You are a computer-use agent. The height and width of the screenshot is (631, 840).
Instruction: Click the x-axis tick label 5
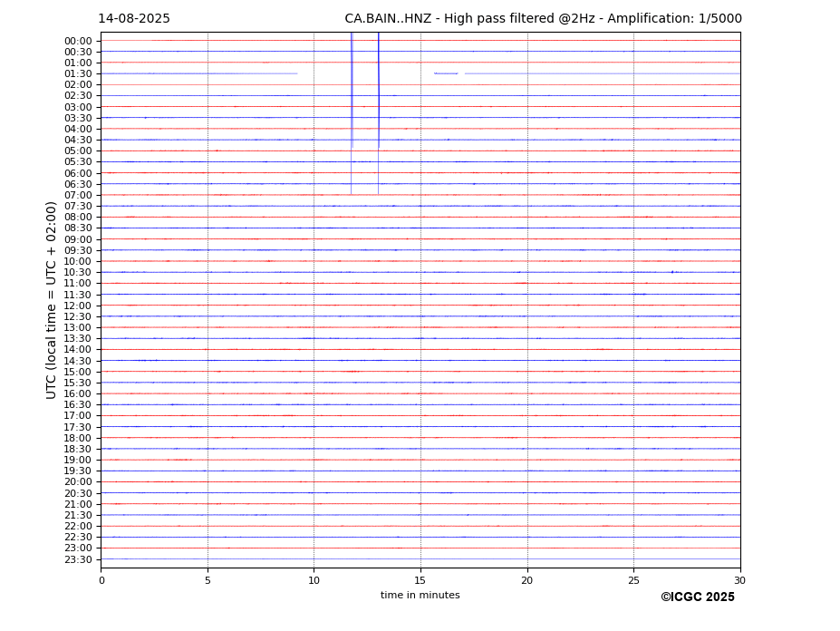pyautogui.click(x=208, y=580)
